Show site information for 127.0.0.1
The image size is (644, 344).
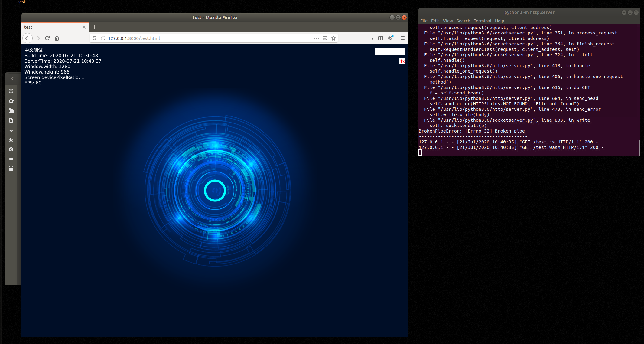(103, 38)
